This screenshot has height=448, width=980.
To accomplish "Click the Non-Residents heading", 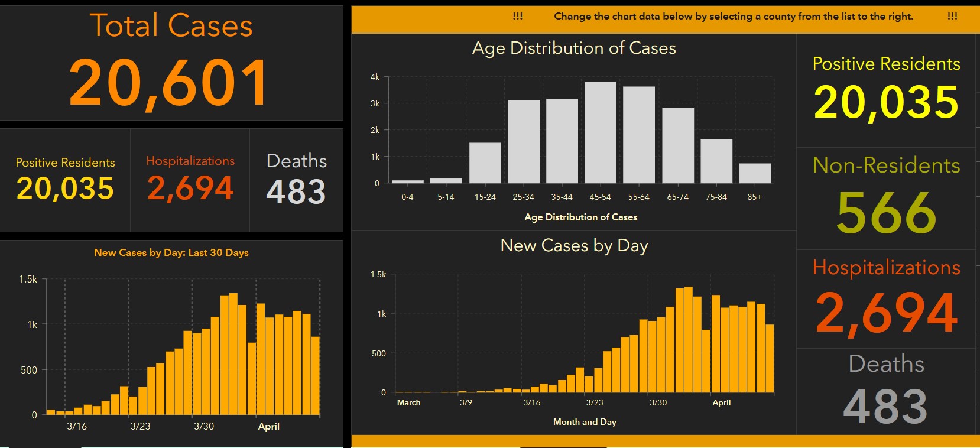I will [x=886, y=165].
